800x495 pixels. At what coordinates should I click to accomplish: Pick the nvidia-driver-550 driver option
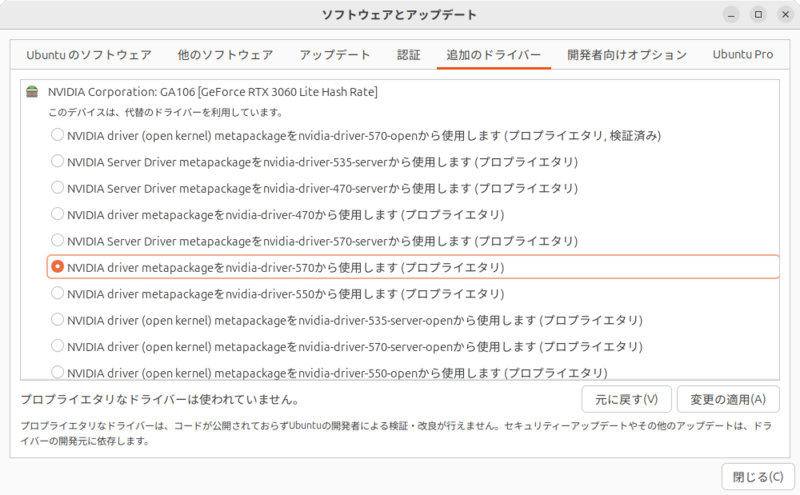coord(58,294)
